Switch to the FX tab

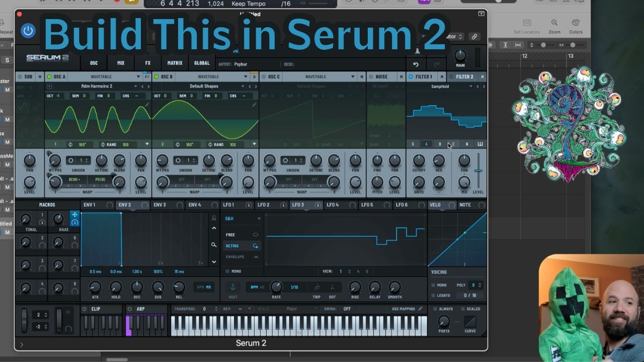[148, 63]
